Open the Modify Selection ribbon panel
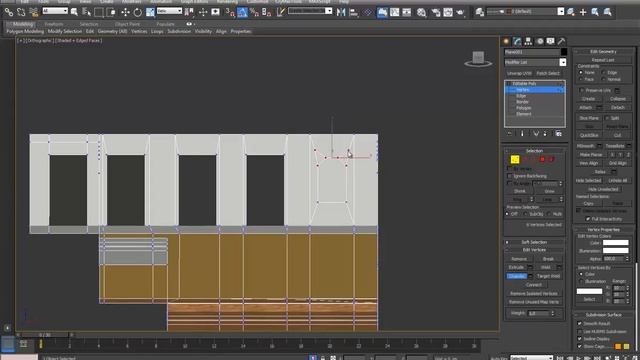640x360 pixels. [x=65, y=31]
